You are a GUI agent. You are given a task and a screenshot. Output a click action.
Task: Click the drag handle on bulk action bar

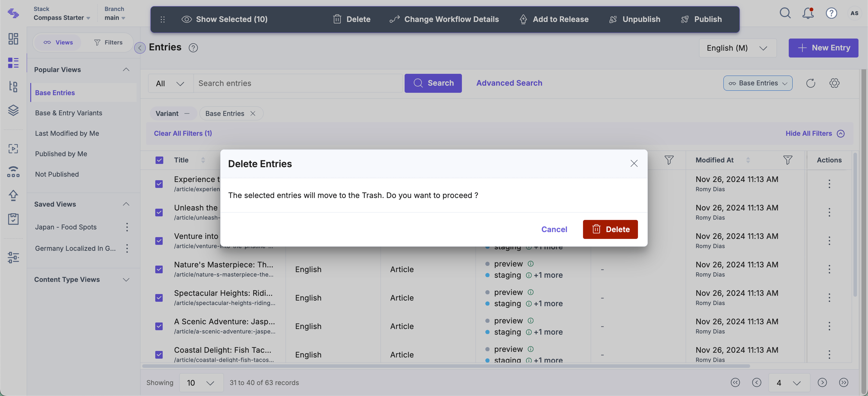163,19
